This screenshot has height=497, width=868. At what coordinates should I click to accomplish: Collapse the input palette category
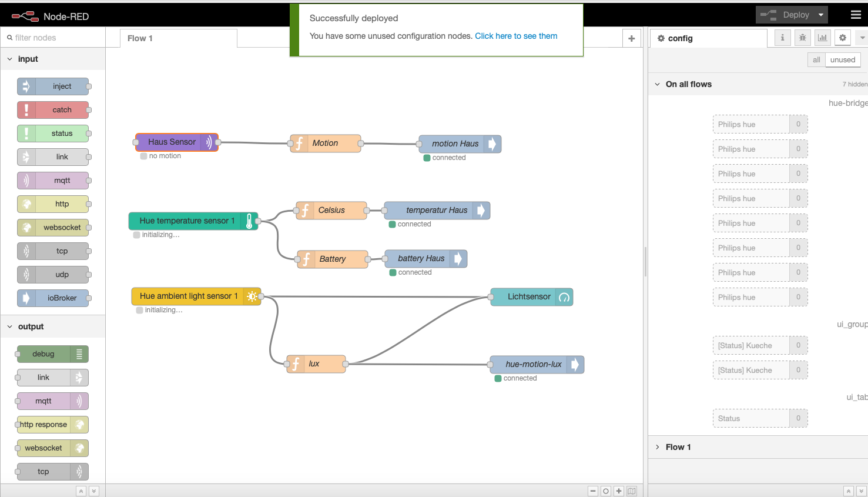pyautogui.click(x=53, y=59)
